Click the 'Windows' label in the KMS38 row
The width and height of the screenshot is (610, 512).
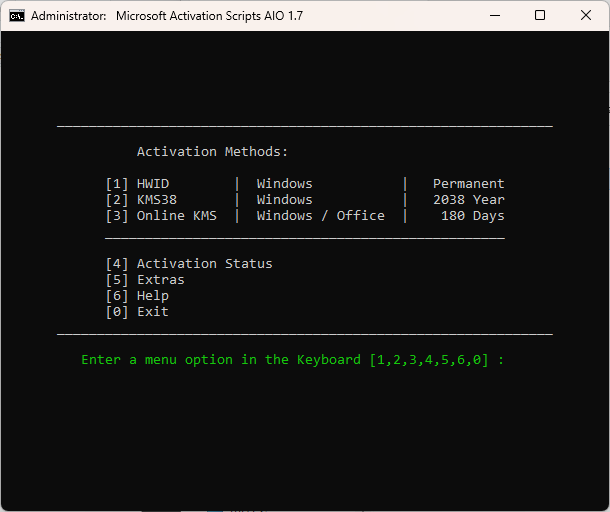click(x=284, y=200)
